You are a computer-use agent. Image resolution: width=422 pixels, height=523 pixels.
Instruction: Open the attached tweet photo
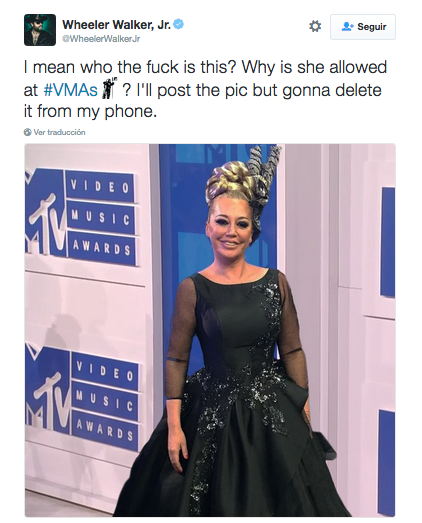[x=210, y=331]
